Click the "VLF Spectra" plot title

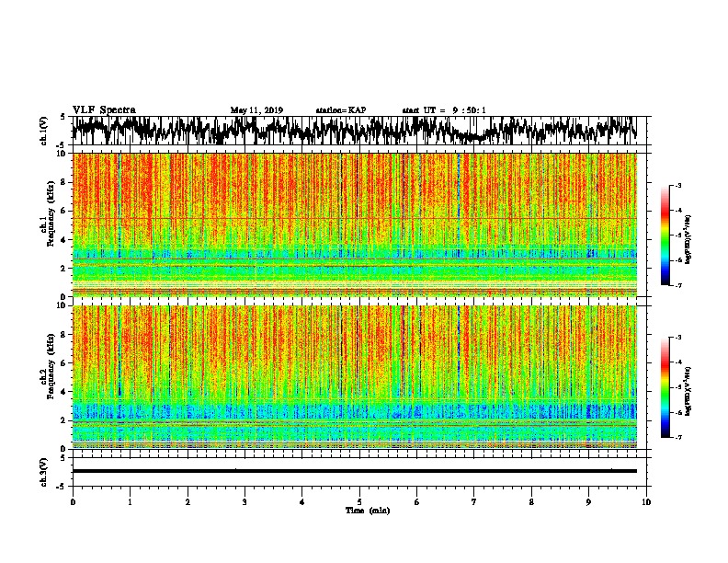104,110
